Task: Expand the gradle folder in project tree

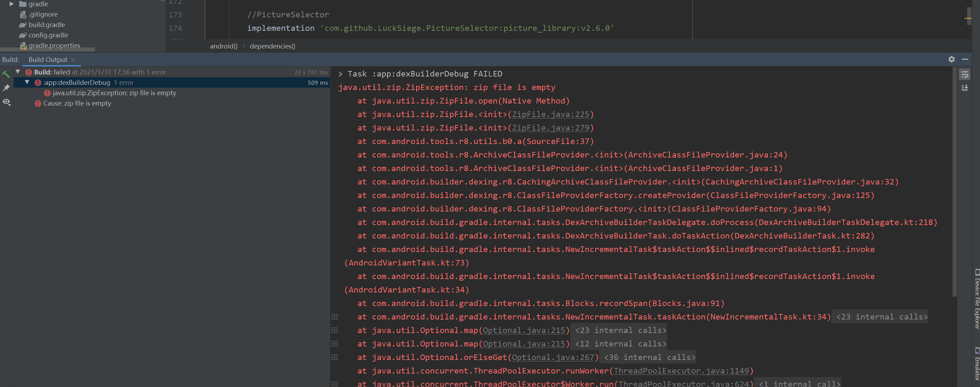Action: coord(11,4)
